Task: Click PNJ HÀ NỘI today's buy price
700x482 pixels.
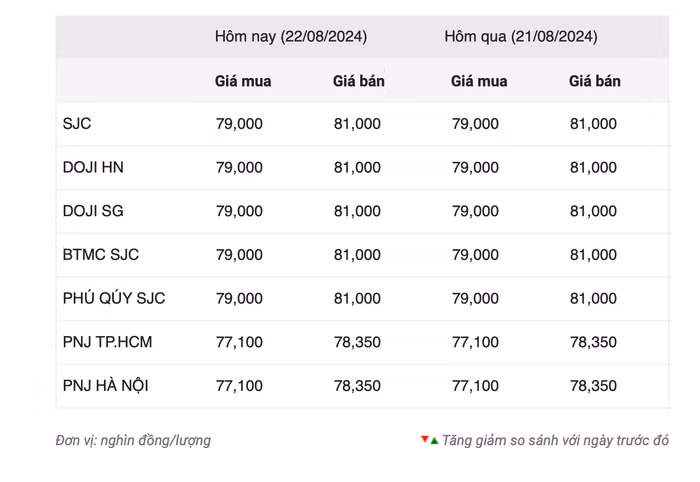Action: (239, 385)
